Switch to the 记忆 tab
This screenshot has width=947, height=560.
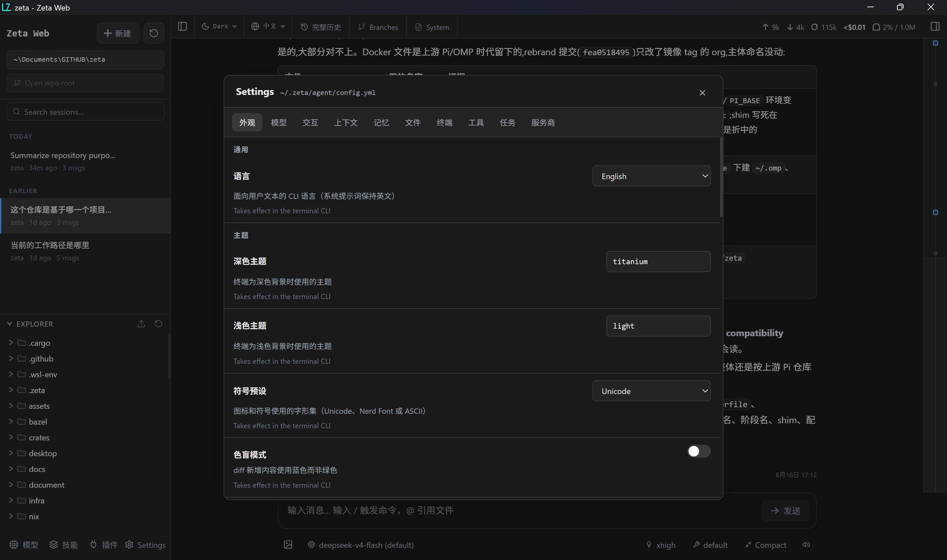pyautogui.click(x=381, y=122)
